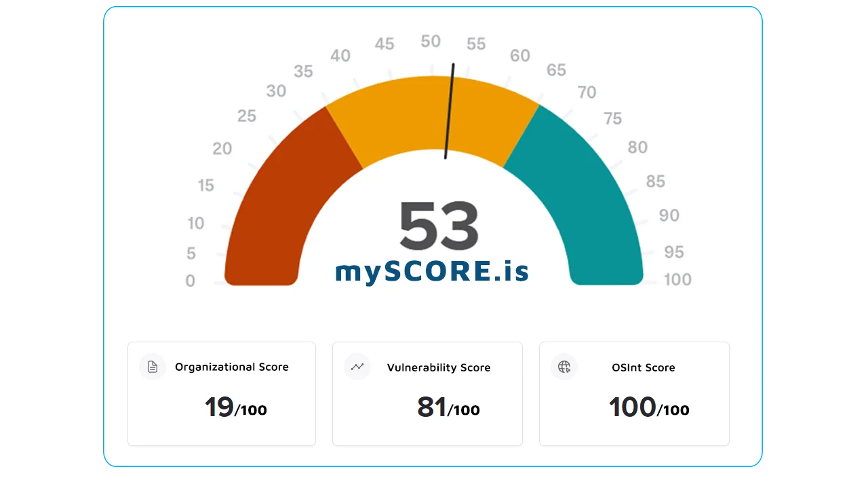Click the 5 mark on the gauge scale
The height and width of the screenshot is (488, 868).
(191, 253)
